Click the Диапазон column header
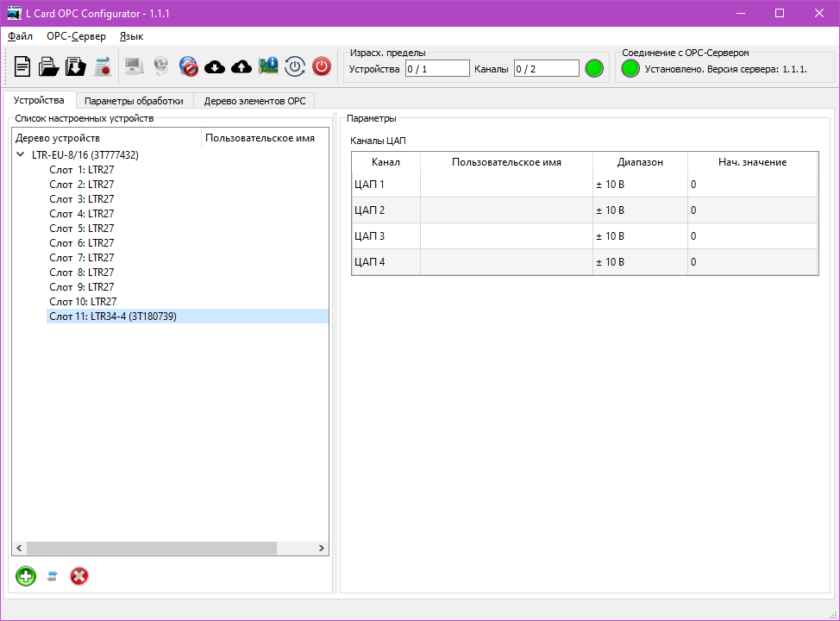Viewport: 840px width, 621px height. [640, 162]
